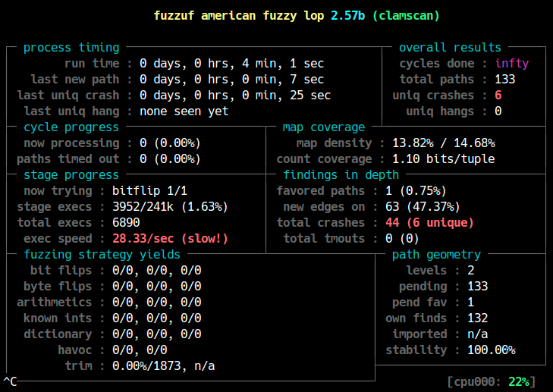Click stage execs value '3952/241k (1.63%)'

[x=170, y=207]
